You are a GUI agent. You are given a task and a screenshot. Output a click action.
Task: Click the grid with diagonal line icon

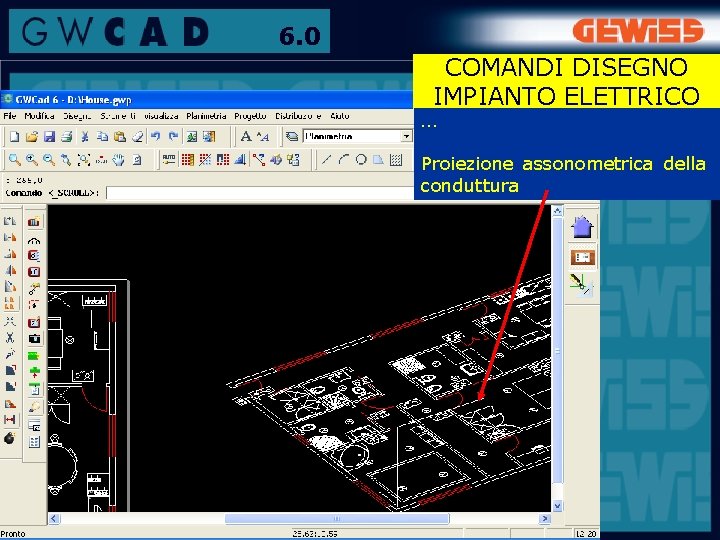coord(205,159)
